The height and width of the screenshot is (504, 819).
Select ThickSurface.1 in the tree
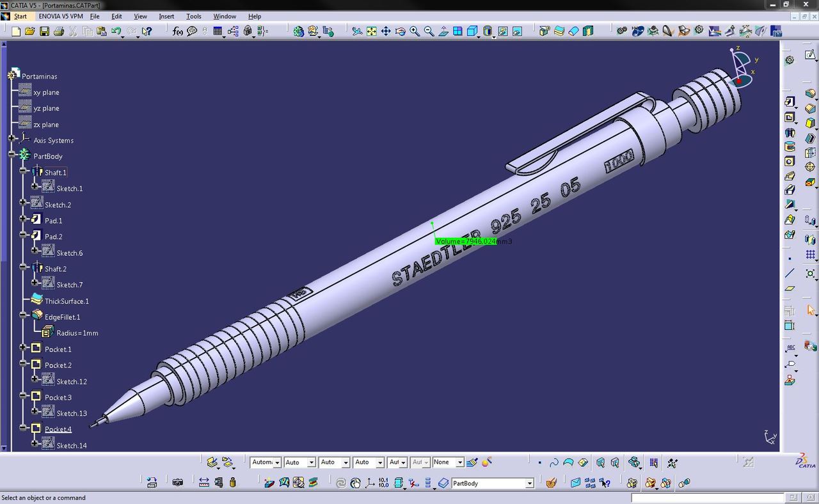[x=67, y=301]
